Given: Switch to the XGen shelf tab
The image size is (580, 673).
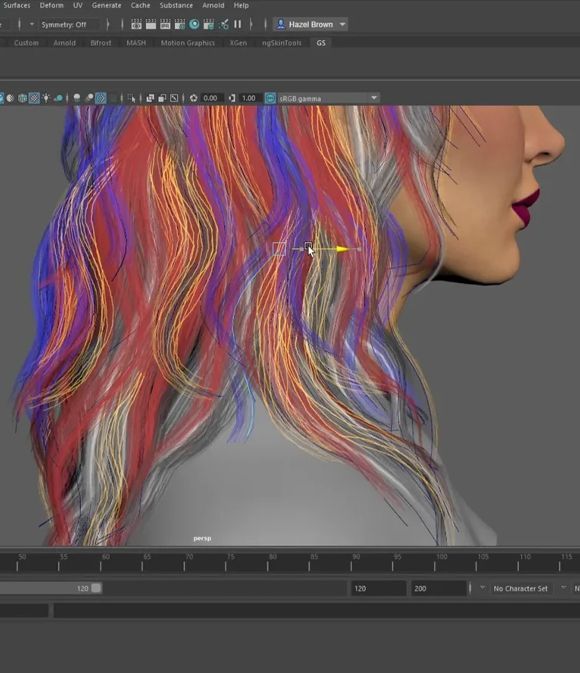Looking at the screenshot, I should 238,43.
